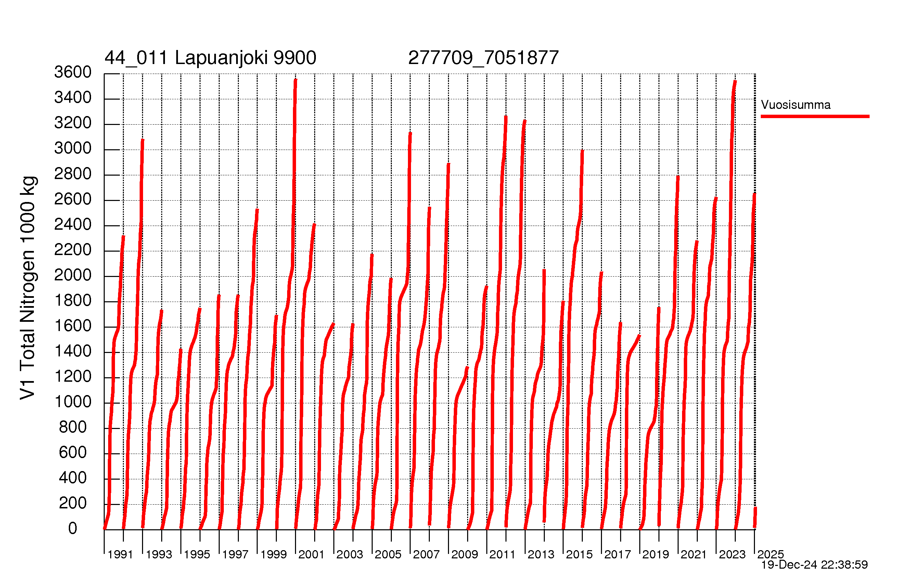Screen dimensions: 924x582
Task: Click the x-axis year label 2013
Action: 541,555
